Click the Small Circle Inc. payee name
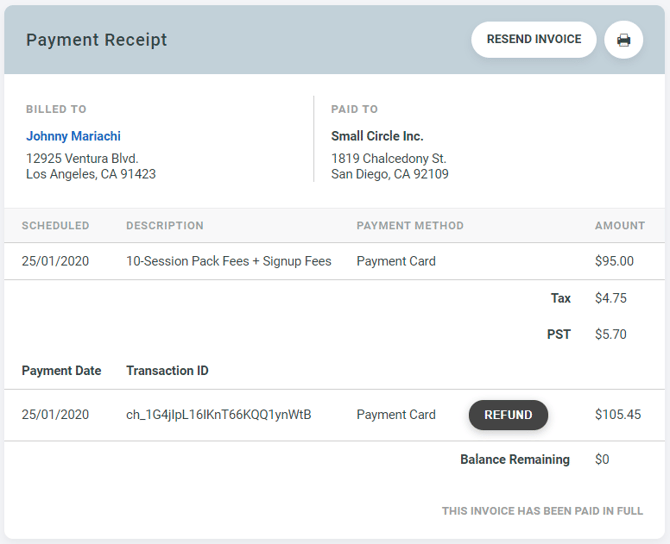The width and height of the screenshot is (670, 544). 377,136
